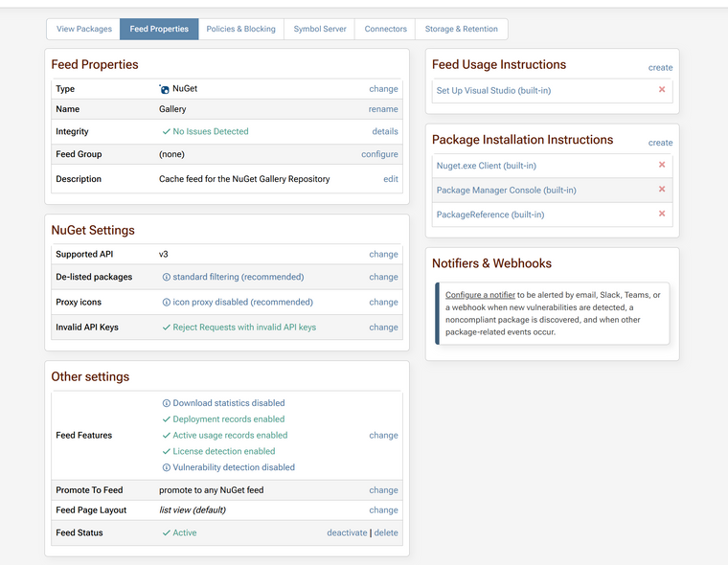728x565 pixels.
Task: Remove Package Manager Console instruction
Action: pyautogui.click(x=661, y=190)
